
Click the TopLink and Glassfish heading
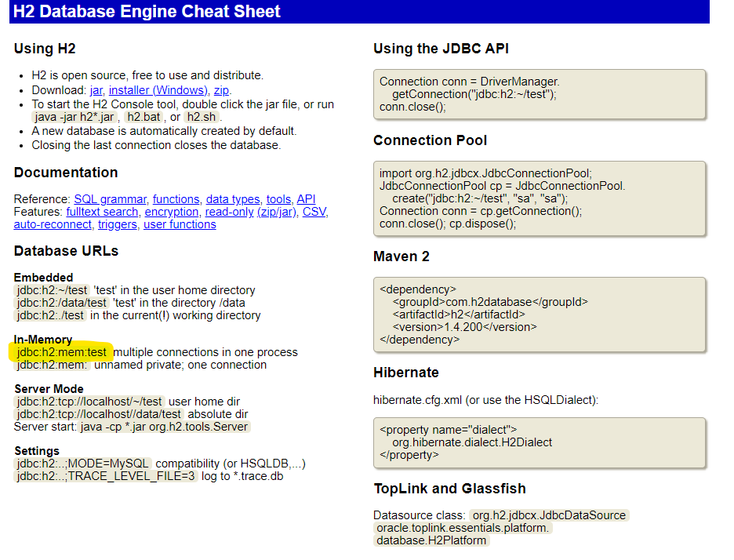(450, 489)
